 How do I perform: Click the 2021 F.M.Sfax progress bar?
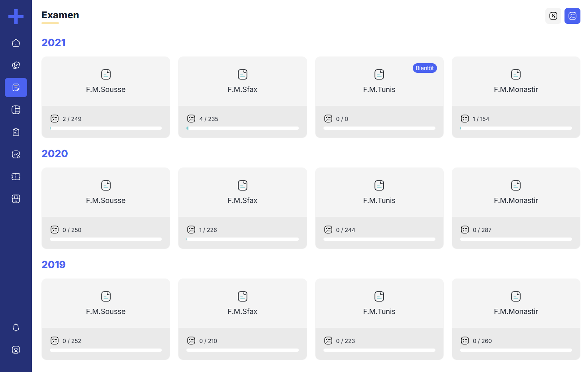coord(242,128)
